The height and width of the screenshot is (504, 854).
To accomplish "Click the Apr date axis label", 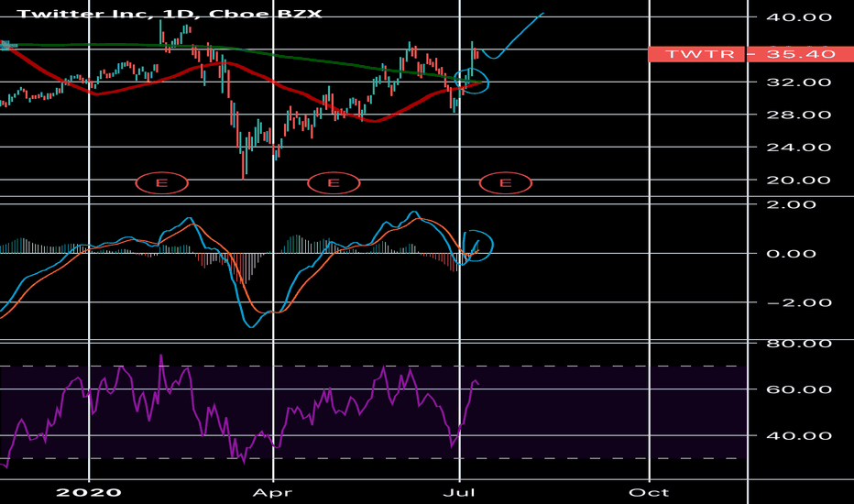I will 273,493.
